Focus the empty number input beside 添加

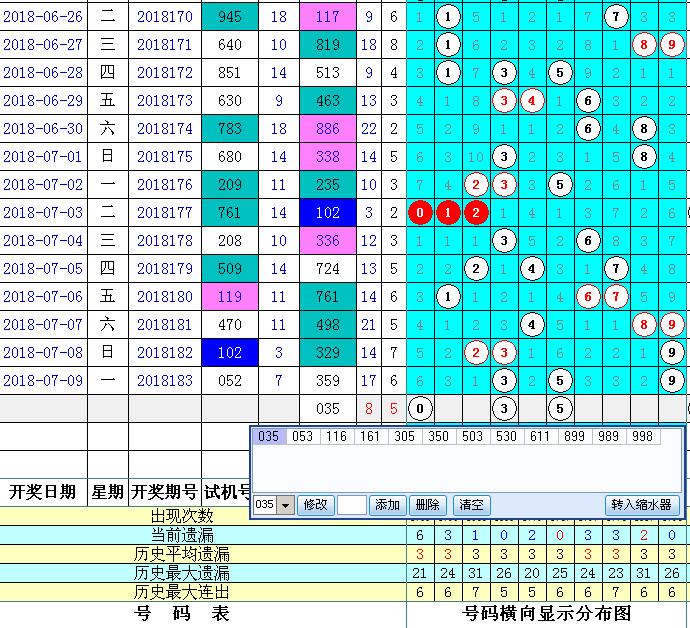[x=351, y=505]
